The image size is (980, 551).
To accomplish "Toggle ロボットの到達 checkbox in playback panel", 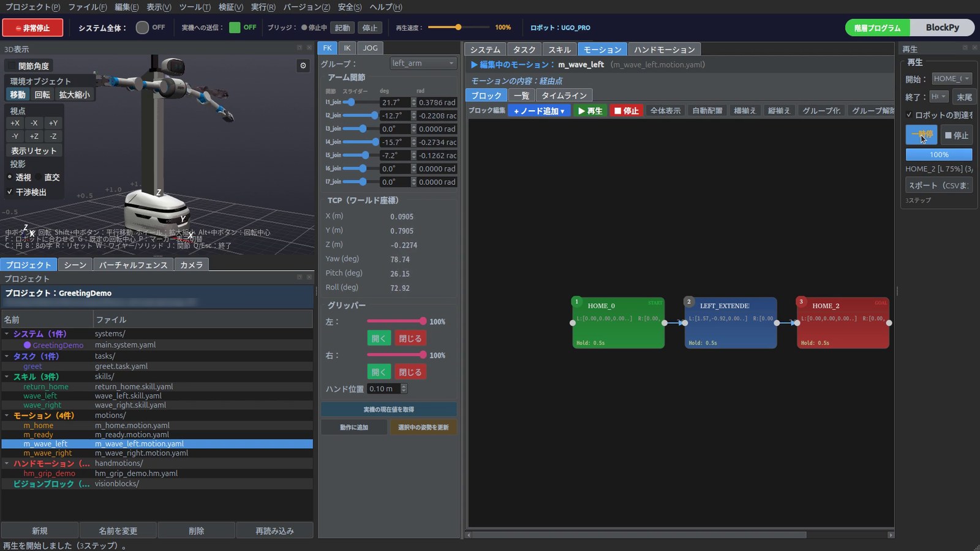I will 909,114.
